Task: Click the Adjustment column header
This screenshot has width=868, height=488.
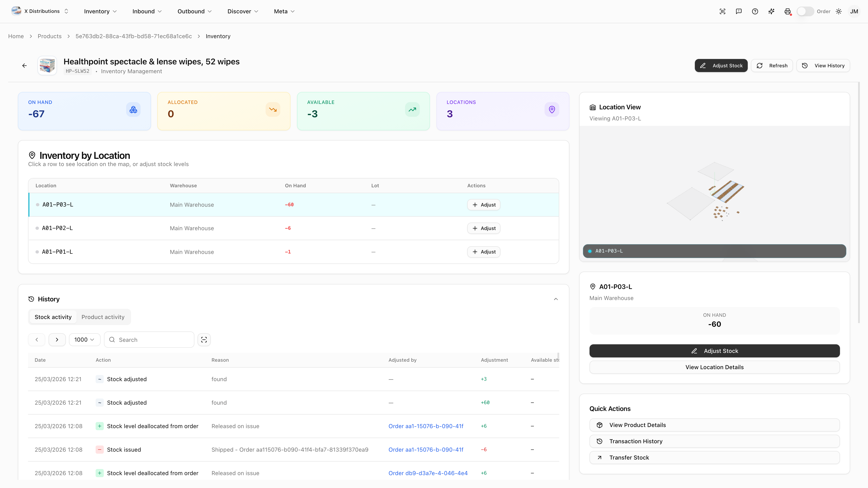Action: tap(494, 360)
